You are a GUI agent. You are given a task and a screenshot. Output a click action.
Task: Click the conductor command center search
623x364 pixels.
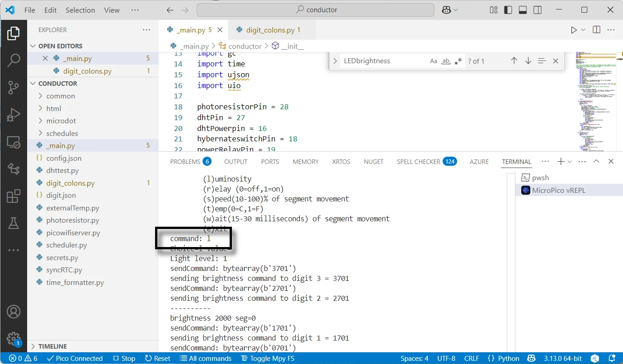point(316,10)
